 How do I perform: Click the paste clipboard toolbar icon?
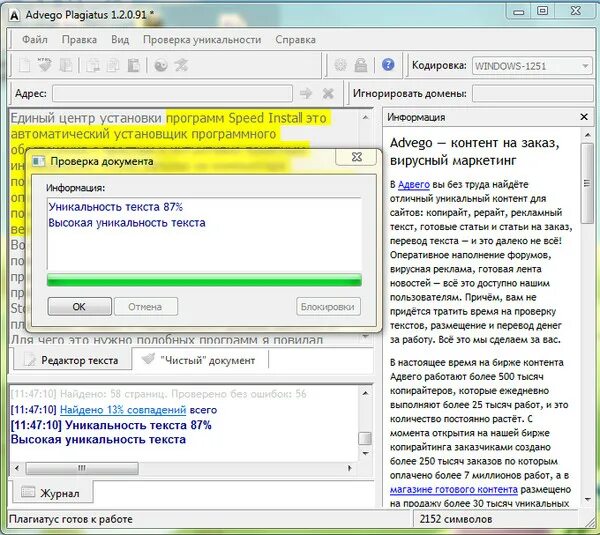pyautogui.click(x=133, y=65)
